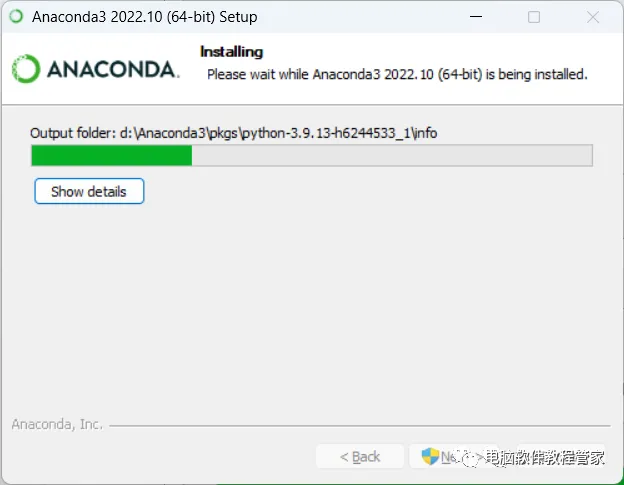Click the ANACONDA wordmark in the header

click(x=113, y=69)
